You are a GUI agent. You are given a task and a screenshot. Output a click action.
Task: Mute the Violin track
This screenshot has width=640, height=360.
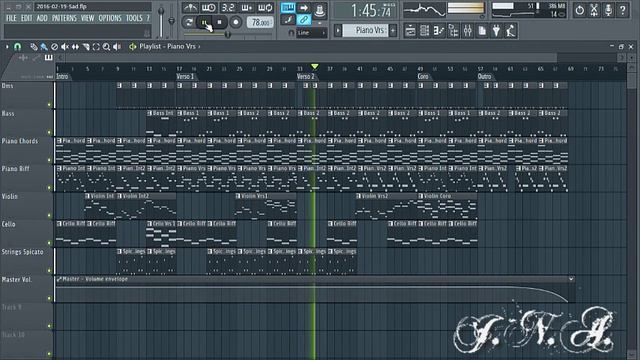coord(49,216)
